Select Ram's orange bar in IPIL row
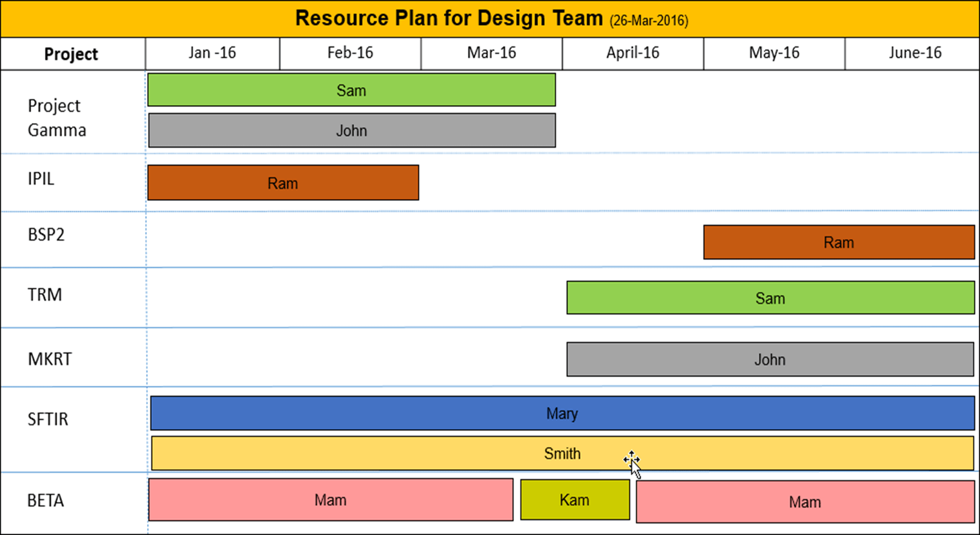 (283, 183)
